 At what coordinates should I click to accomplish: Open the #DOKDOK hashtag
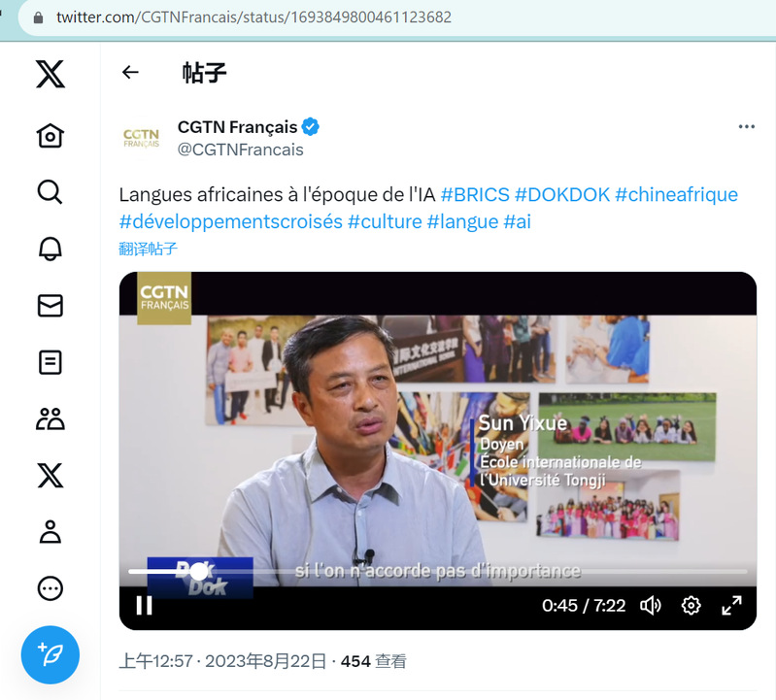click(562, 194)
